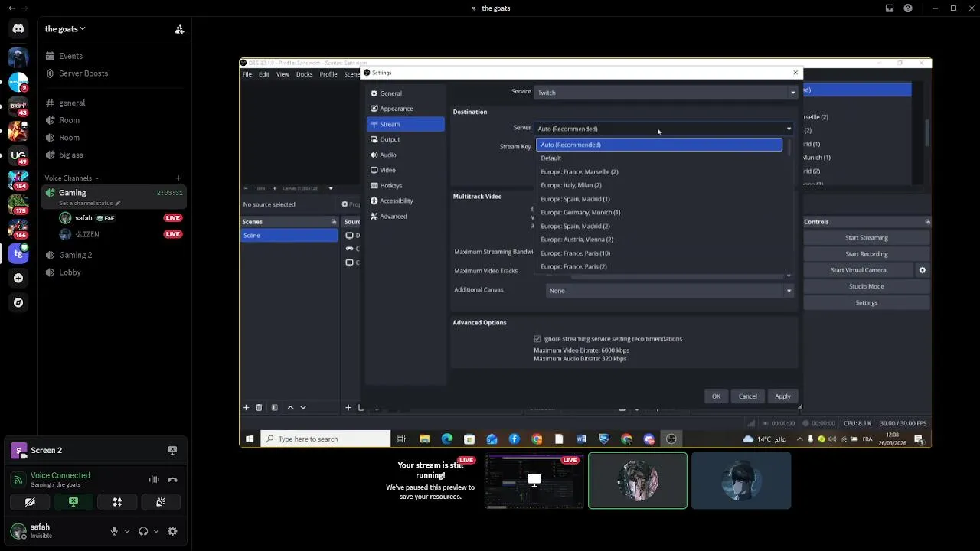This screenshot has width=980, height=551.
Task: Click the server list dropdown scrollbar
Action: (789, 148)
